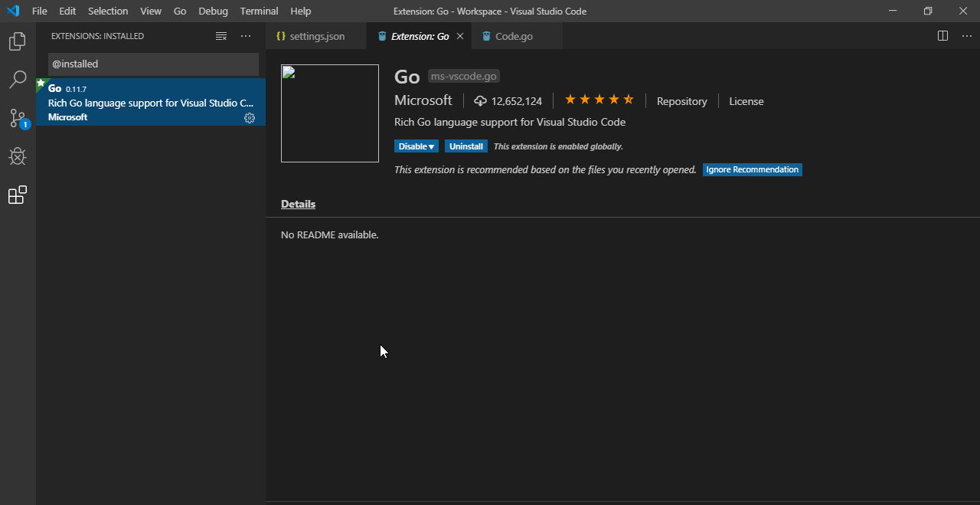Viewport: 980px width, 505px height.
Task: Open the Extensions view icon
Action: click(x=17, y=195)
